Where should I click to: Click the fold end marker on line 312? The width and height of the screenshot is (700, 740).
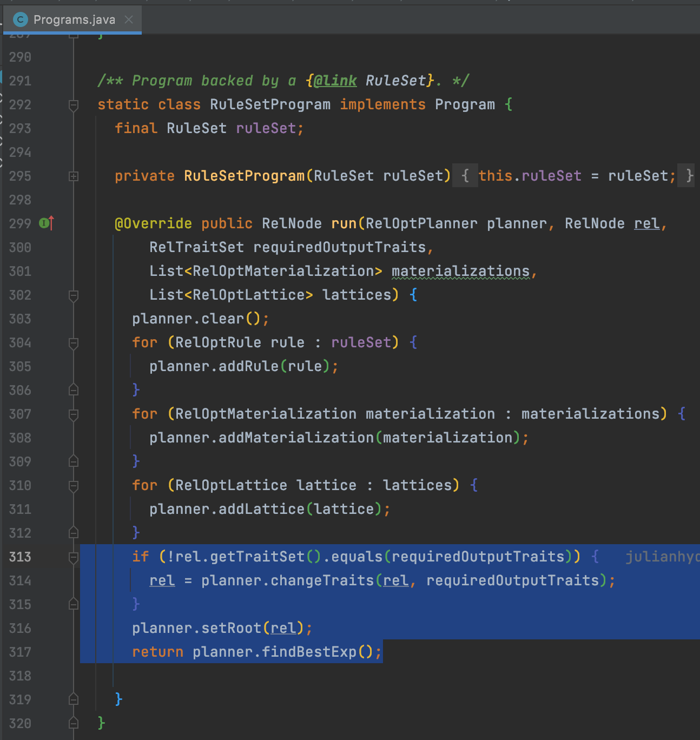tap(74, 533)
